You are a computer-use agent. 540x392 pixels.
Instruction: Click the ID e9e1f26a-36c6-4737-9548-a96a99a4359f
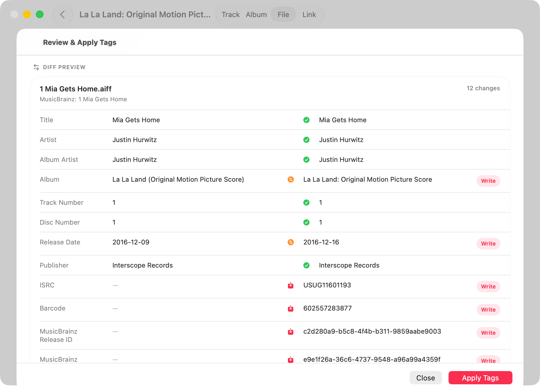click(x=372, y=360)
